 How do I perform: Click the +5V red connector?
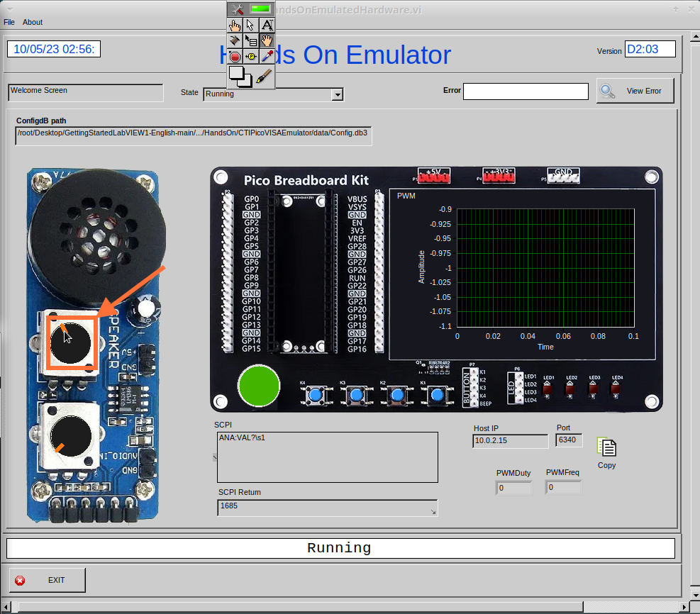(434, 175)
